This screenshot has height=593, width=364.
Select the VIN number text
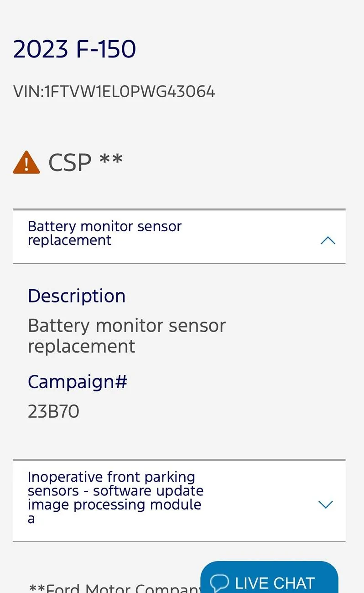click(129, 92)
